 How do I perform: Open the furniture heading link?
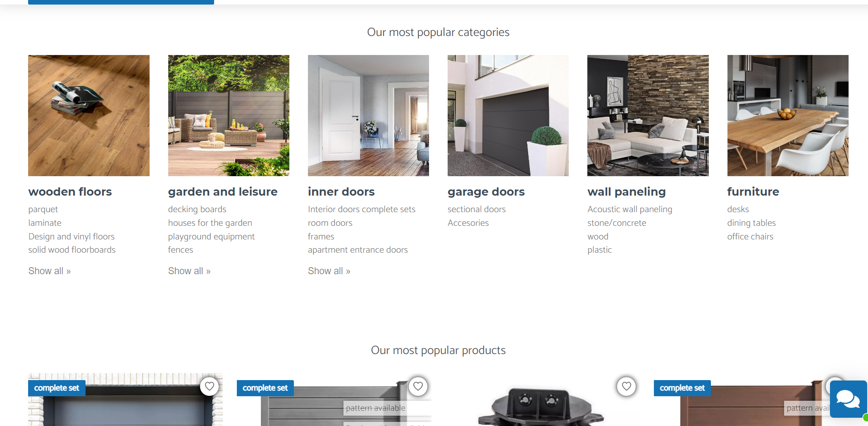click(x=753, y=191)
